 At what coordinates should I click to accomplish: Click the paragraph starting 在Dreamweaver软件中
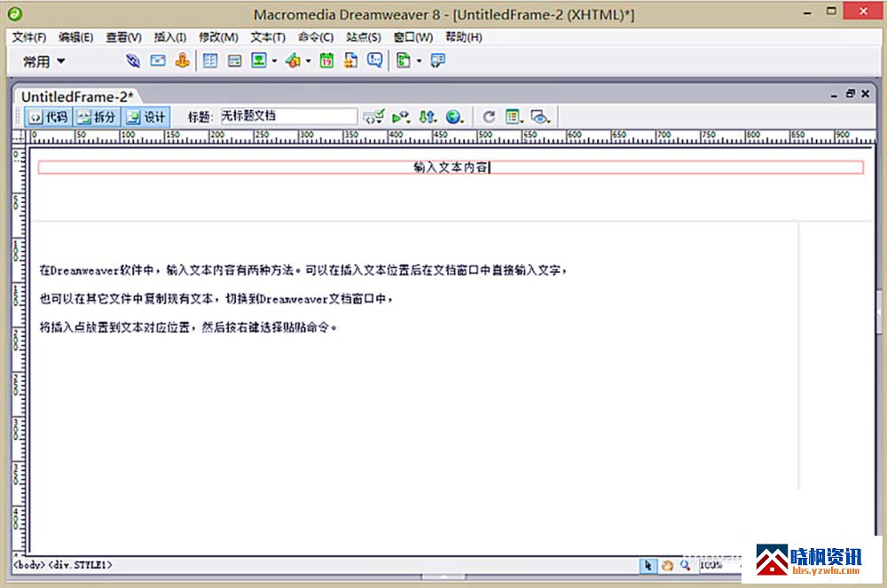pyautogui.click(x=303, y=270)
